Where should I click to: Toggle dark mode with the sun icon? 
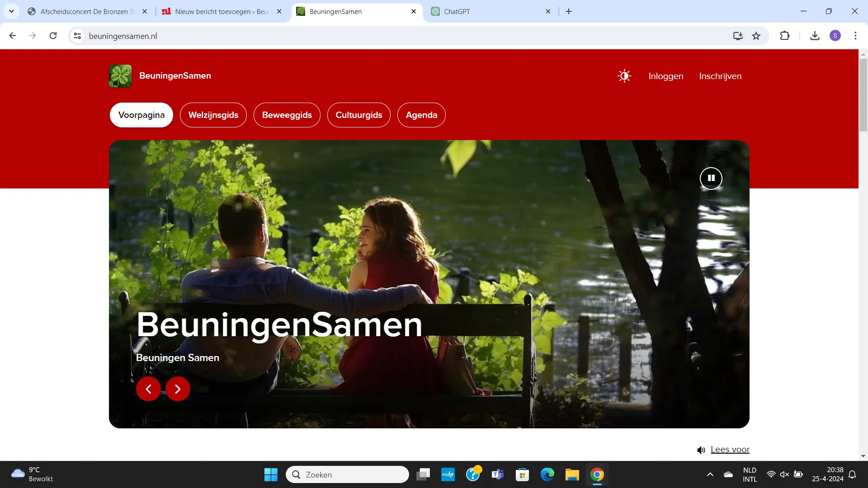tap(624, 75)
